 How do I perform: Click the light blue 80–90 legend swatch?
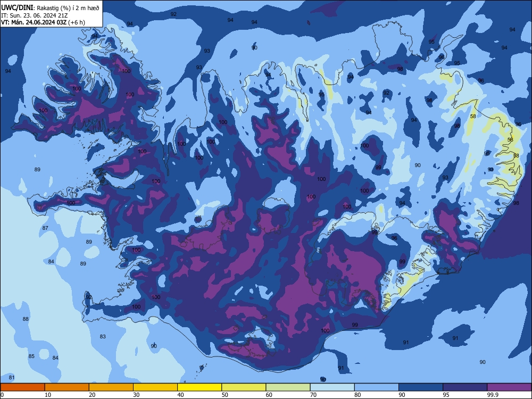pyautogui.click(x=377, y=387)
